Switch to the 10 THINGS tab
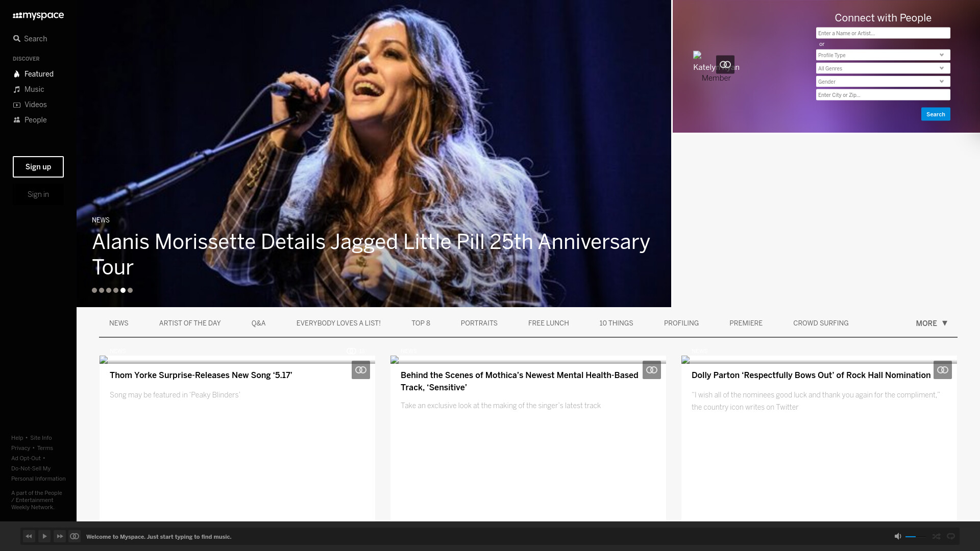The image size is (980, 551). pos(616,323)
